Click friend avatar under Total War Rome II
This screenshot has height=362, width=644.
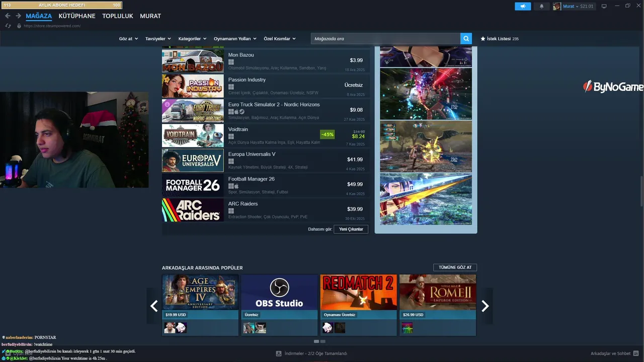point(407,328)
